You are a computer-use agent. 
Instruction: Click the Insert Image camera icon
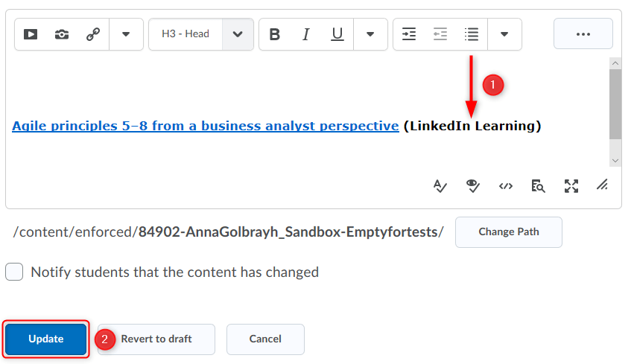tap(62, 34)
